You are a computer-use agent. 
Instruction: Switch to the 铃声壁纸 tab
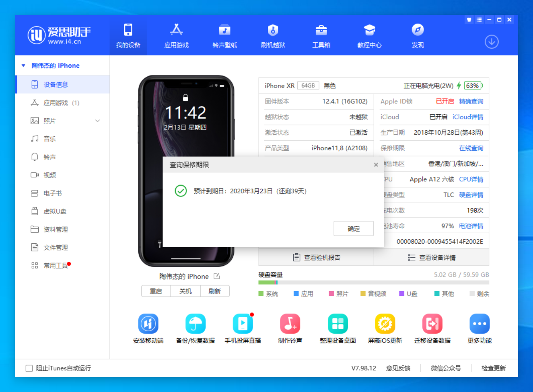(x=224, y=36)
